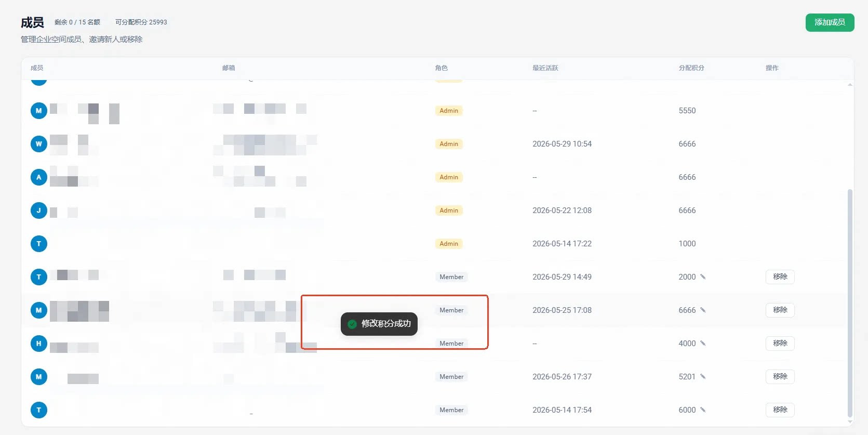Click the Admin badge in the 5550 row
This screenshot has width=868, height=435.
pos(449,111)
